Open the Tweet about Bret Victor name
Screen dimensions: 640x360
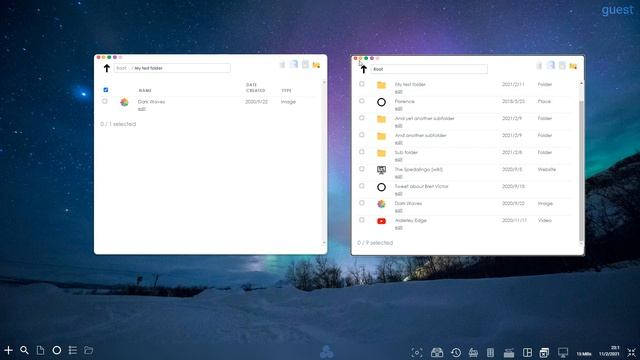421,186
